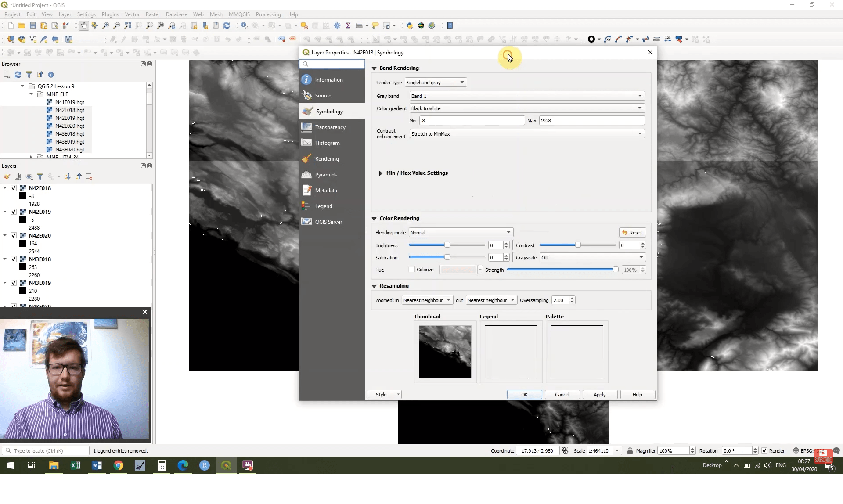Click the Thumbnail preview image

click(x=445, y=351)
